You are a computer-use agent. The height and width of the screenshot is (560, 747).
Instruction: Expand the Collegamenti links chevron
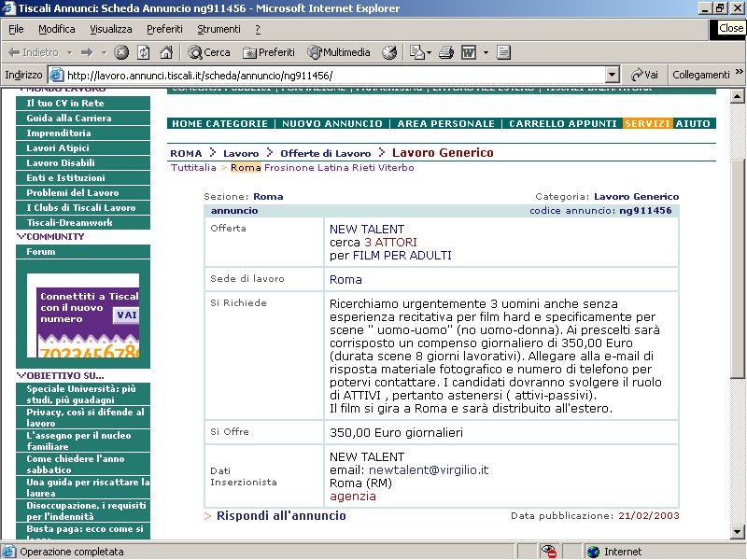pos(739,72)
